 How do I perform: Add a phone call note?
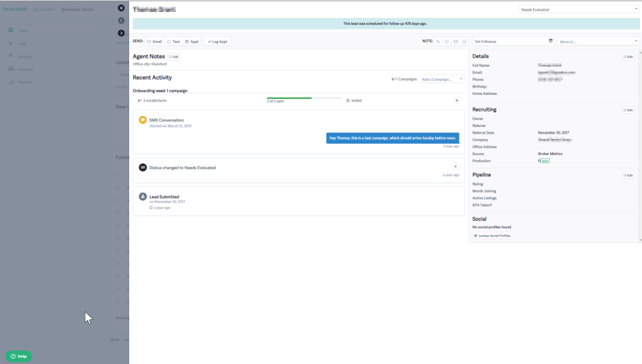pos(438,41)
